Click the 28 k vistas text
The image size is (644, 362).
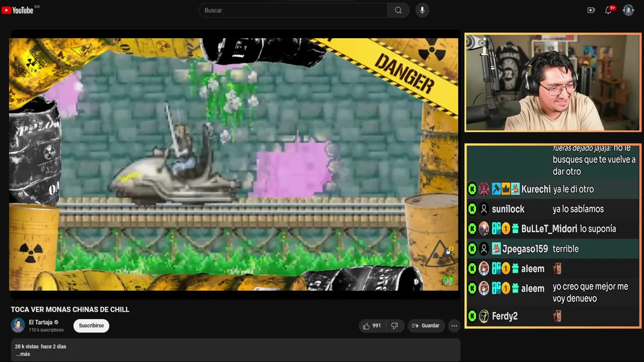27,346
